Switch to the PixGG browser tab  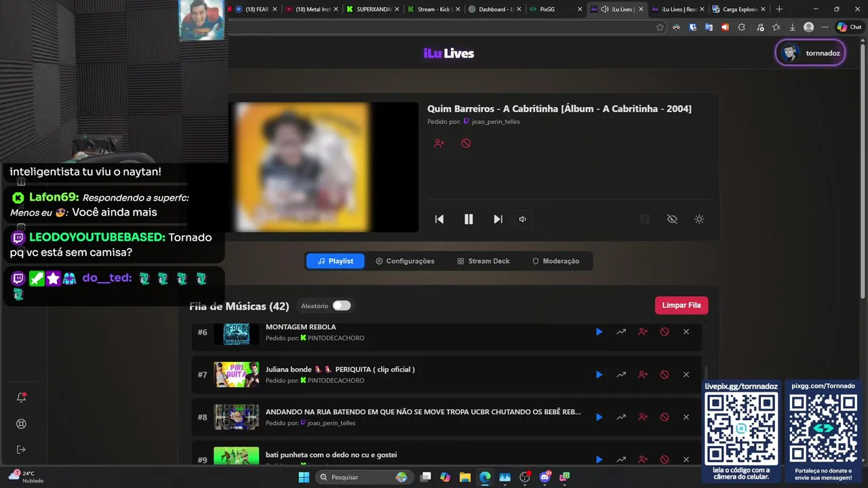click(554, 9)
